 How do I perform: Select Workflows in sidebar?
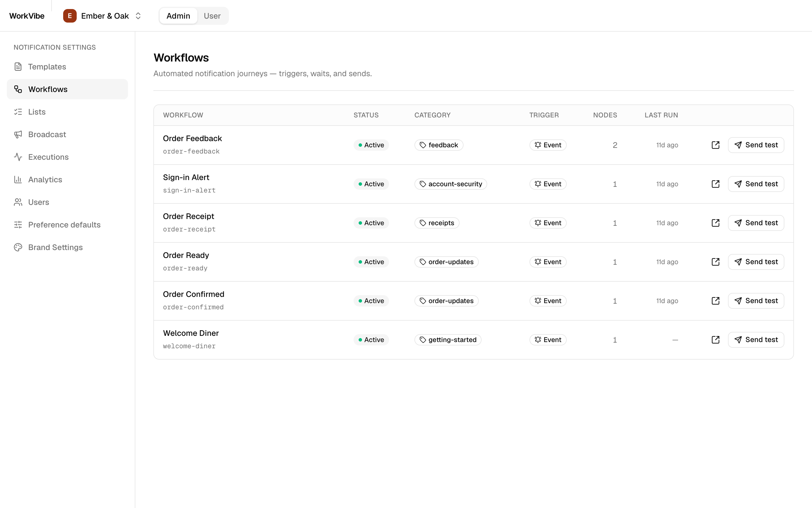pyautogui.click(x=67, y=89)
